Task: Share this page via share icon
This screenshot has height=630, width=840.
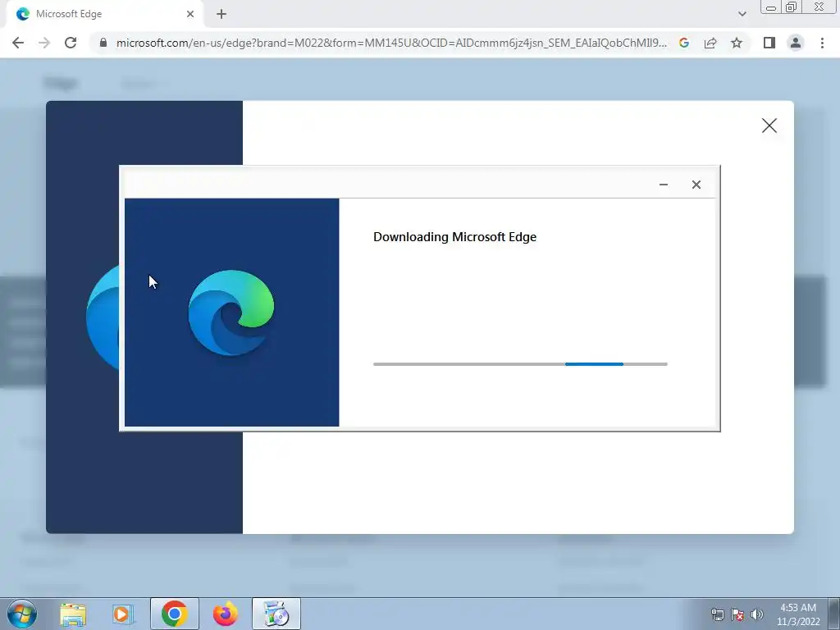Action: pyautogui.click(x=710, y=43)
